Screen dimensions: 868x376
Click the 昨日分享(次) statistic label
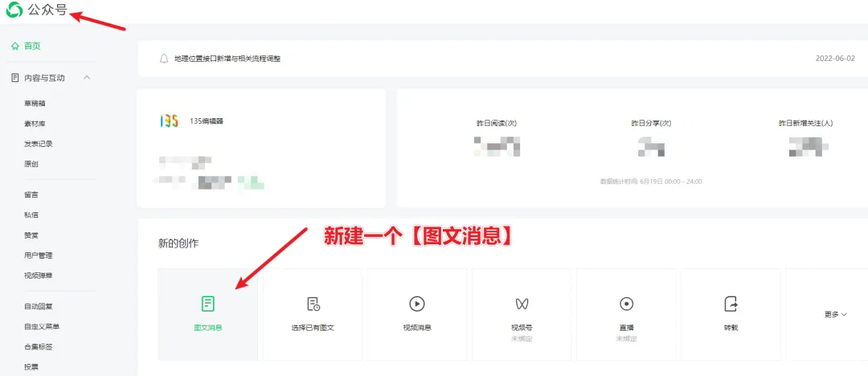pos(651,123)
